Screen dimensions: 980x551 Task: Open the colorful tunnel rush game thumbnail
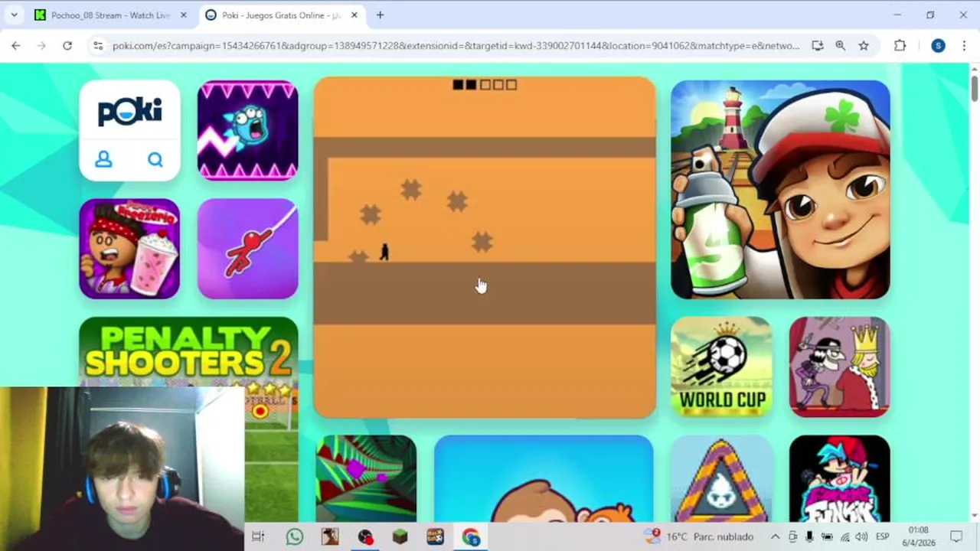coord(366,478)
